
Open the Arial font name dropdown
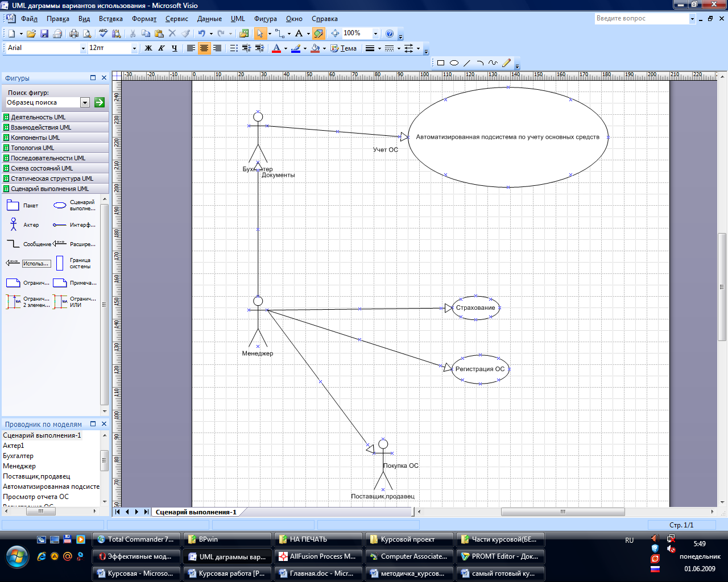pyautogui.click(x=83, y=48)
